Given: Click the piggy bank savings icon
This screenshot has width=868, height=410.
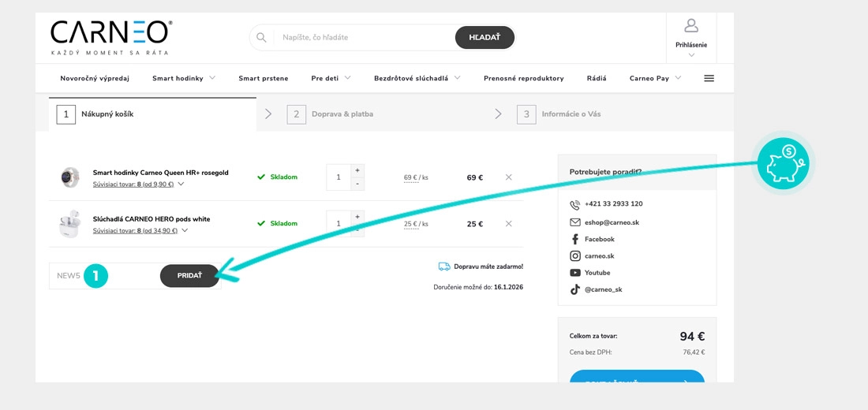Looking at the screenshot, I should point(783,162).
